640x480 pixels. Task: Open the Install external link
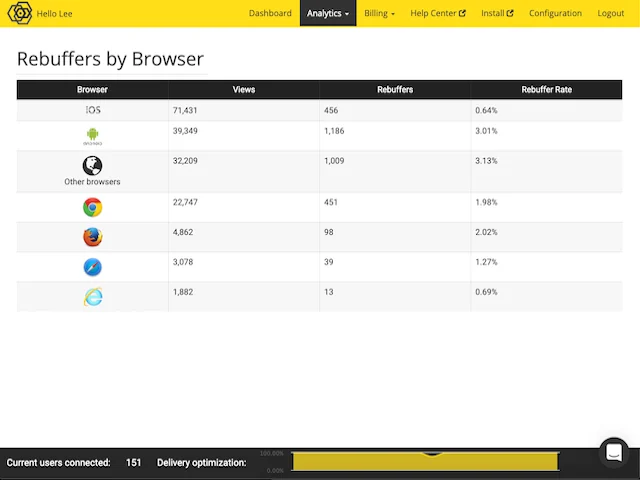pyautogui.click(x=497, y=13)
